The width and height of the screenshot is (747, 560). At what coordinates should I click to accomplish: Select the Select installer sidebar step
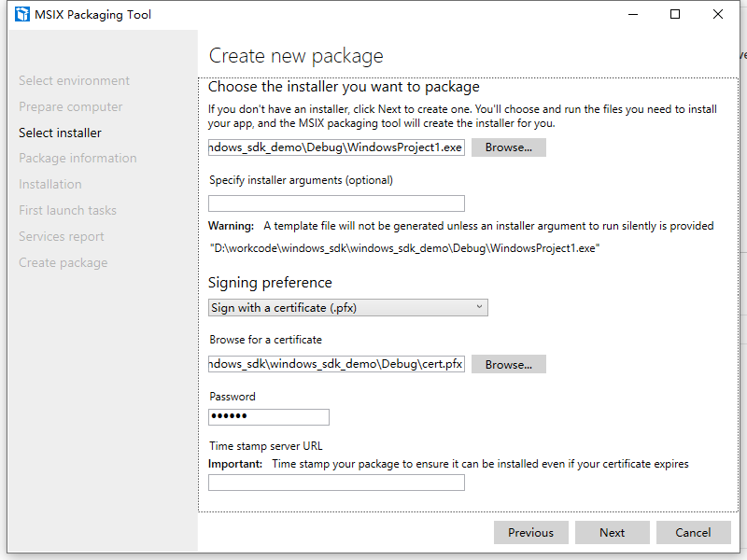coord(60,133)
